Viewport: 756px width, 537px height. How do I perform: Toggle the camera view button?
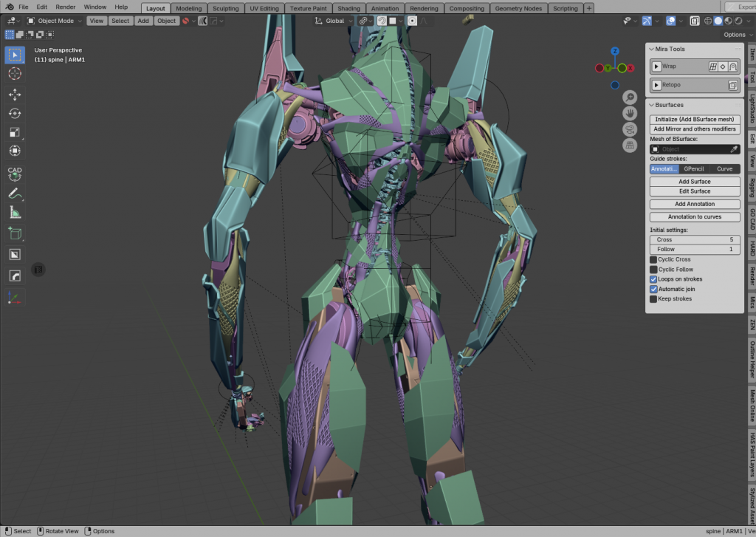(630, 129)
